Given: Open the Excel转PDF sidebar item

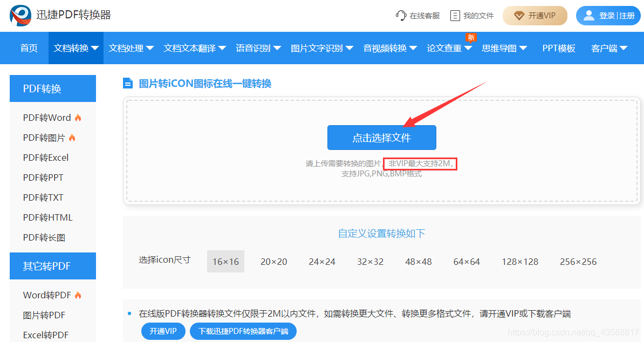Looking at the screenshot, I should pyautogui.click(x=46, y=335).
